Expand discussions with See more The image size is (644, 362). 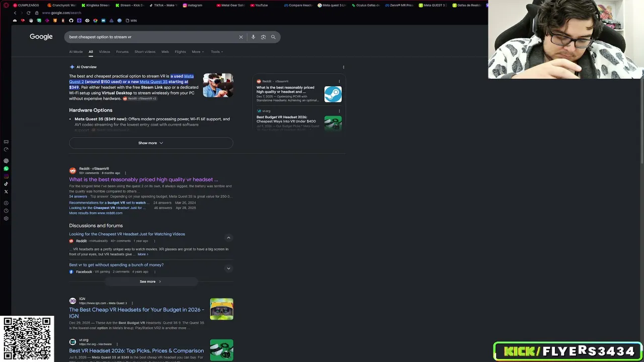click(150, 282)
